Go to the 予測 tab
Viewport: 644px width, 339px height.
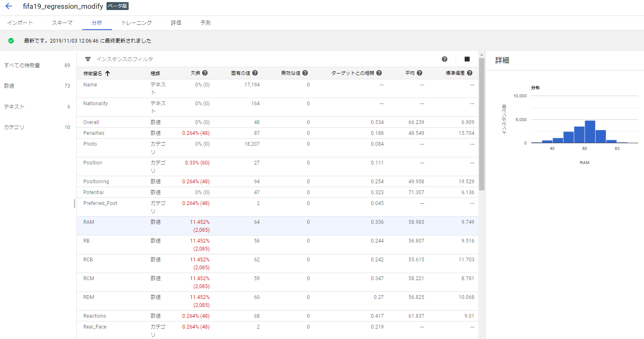(205, 23)
